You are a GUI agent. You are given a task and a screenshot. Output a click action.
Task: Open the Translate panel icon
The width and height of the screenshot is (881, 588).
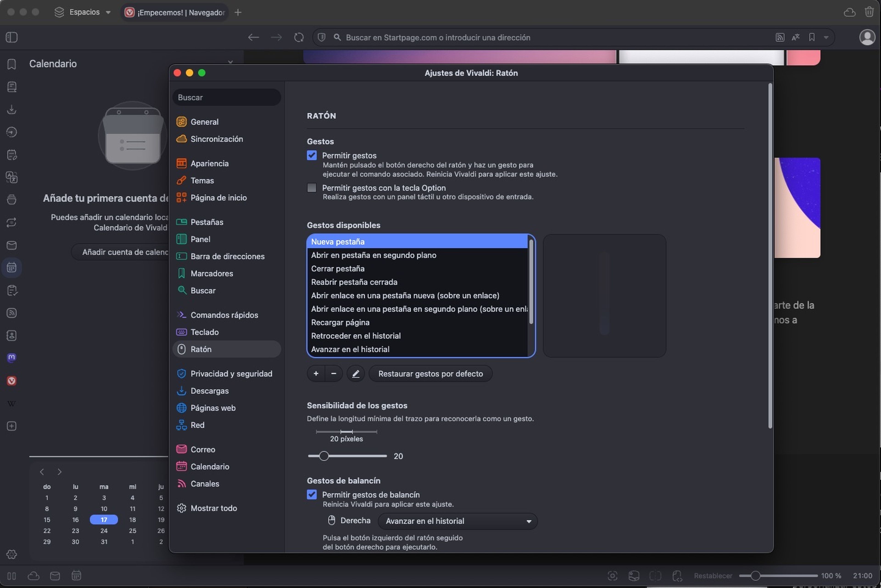(x=12, y=177)
